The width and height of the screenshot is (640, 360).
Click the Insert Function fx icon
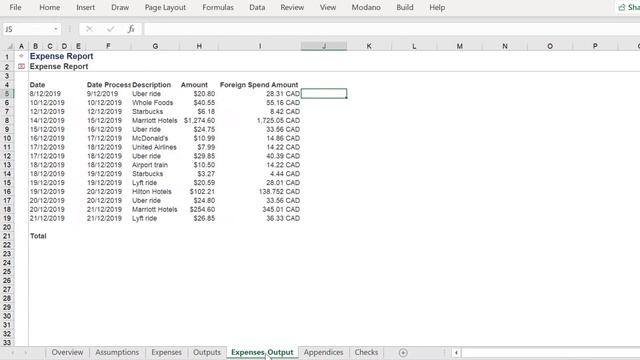[x=131, y=29]
